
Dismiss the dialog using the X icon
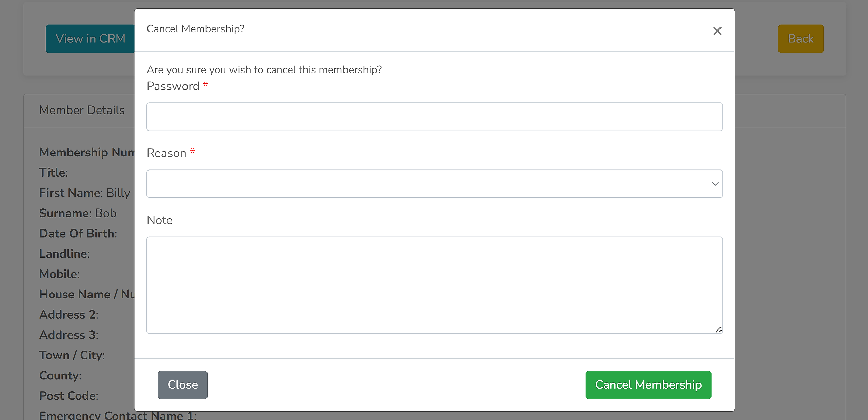click(717, 31)
